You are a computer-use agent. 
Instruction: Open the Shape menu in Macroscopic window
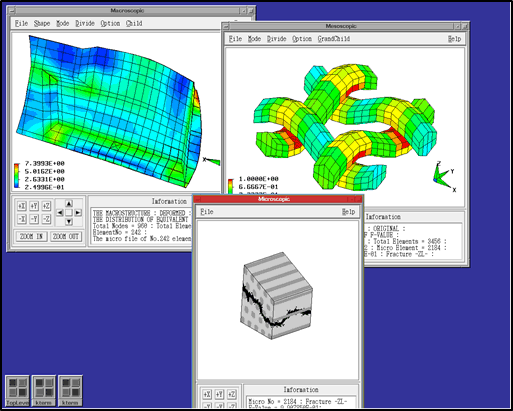click(42, 23)
